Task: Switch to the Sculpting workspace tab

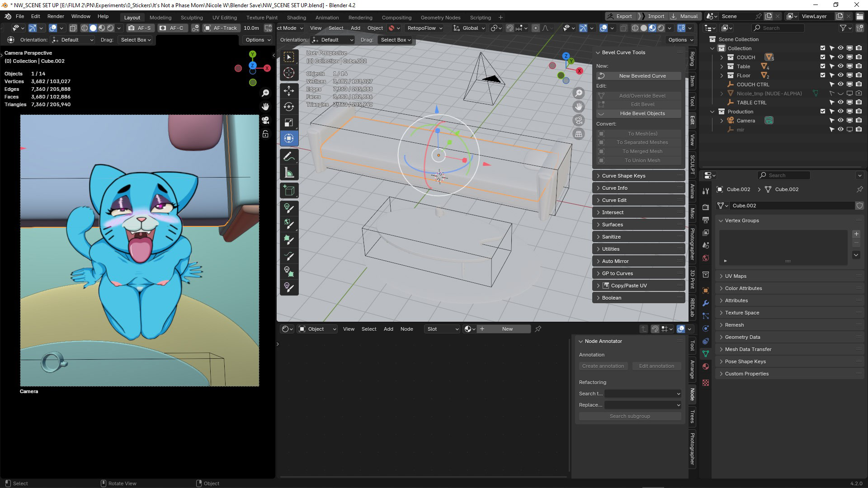Action: 192,17
